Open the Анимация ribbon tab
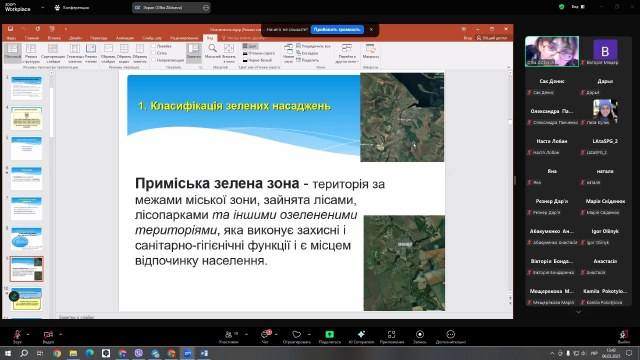The height and width of the screenshot is (360, 640). (125, 38)
